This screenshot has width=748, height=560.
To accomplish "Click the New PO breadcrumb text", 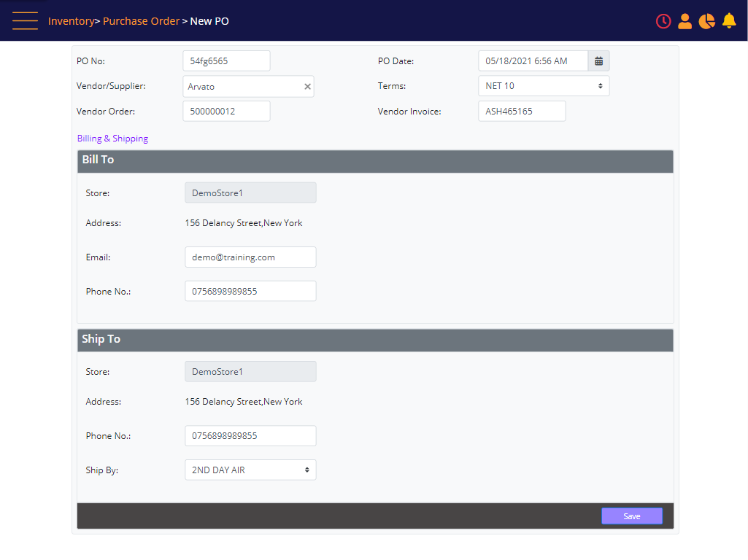I will 209,21.
